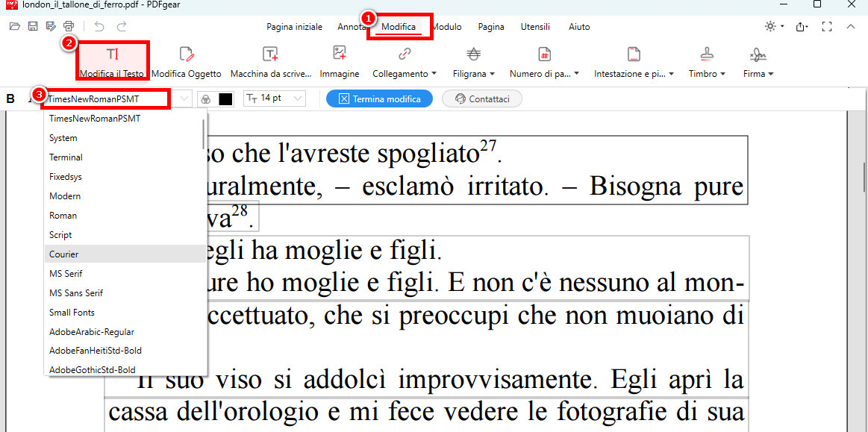Image resolution: width=868 pixels, height=432 pixels.
Task: Activate the Macchina da scrivere tool
Action: [x=270, y=60]
